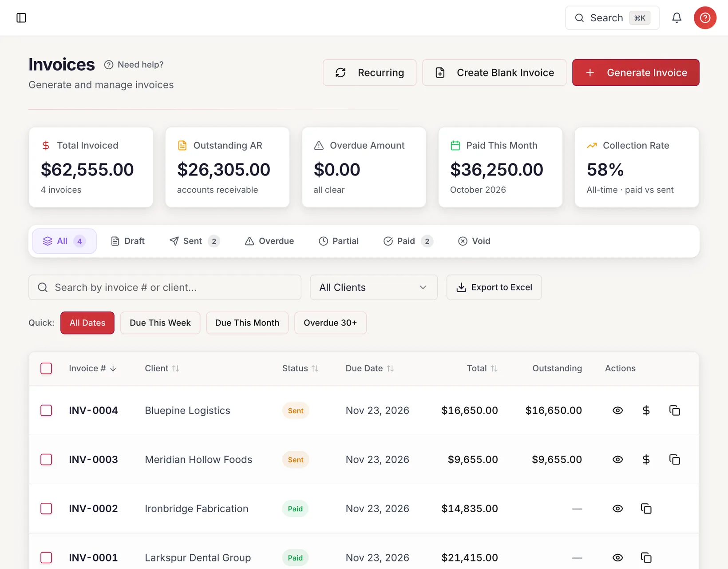Open notifications bell
This screenshot has height=569, width=728.
point(677,18)
